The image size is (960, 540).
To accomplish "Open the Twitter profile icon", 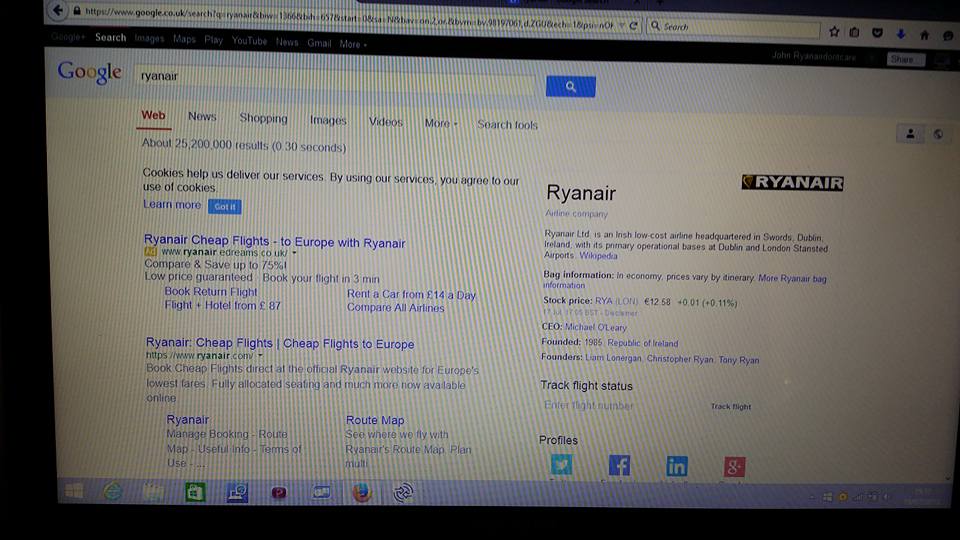I will 561,465.
